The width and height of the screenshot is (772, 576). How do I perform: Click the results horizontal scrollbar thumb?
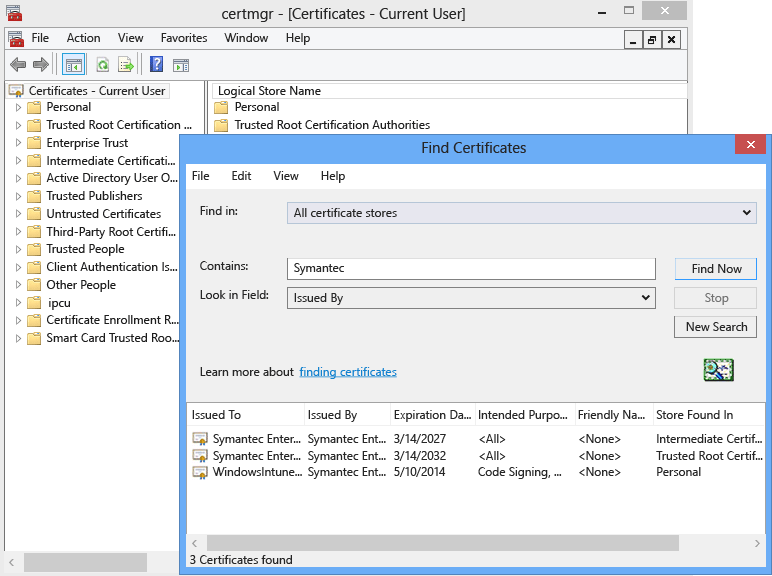coord(443,543)
